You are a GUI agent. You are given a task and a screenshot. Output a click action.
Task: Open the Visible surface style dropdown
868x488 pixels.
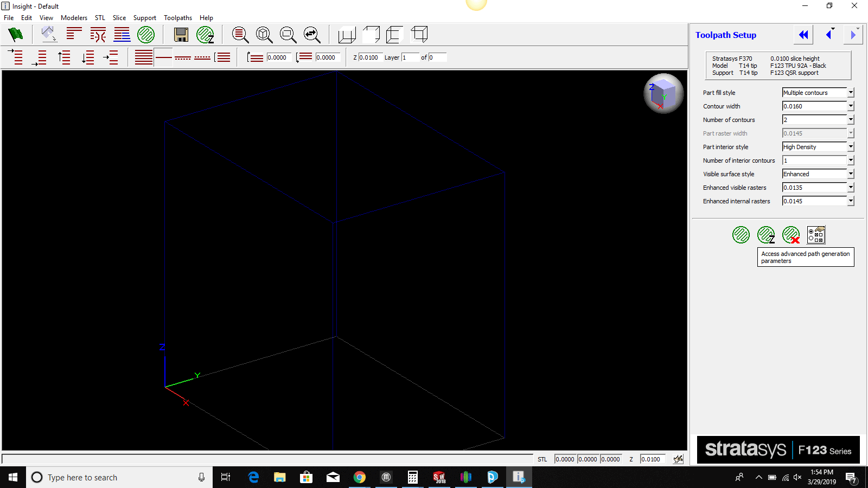click(x=850, y=174)
